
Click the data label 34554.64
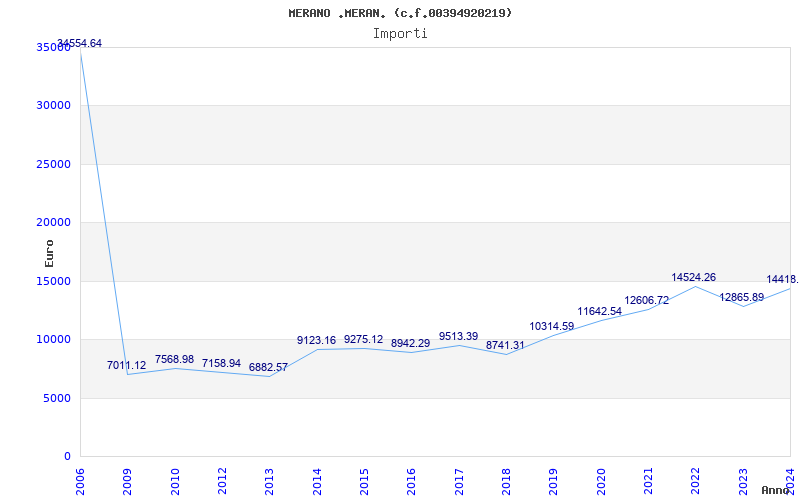tap(80, 43)
